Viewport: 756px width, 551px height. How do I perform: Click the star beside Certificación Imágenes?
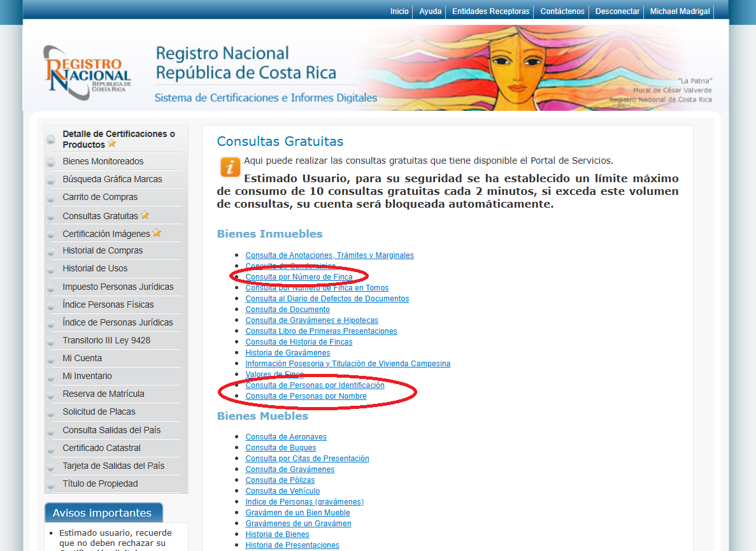[157, 233]
